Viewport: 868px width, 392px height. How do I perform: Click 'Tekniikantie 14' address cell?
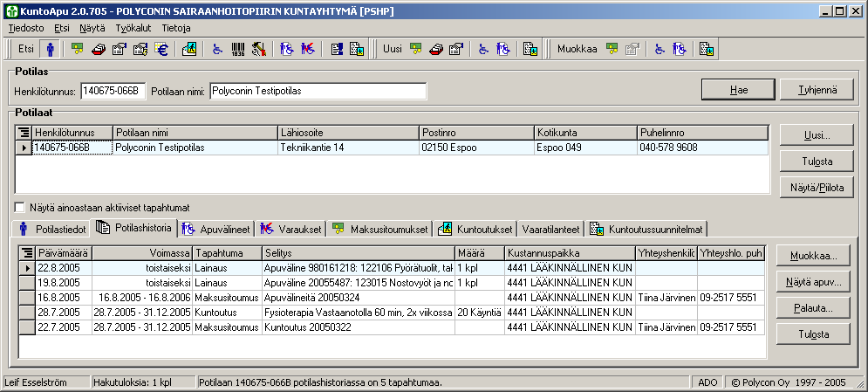[348, 148]
